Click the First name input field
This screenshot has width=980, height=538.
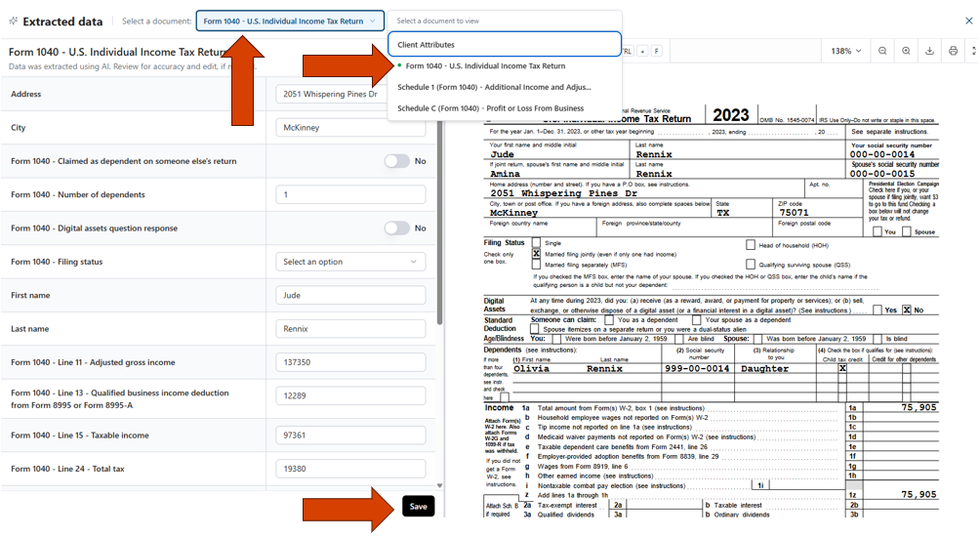[x=350, y=295]
